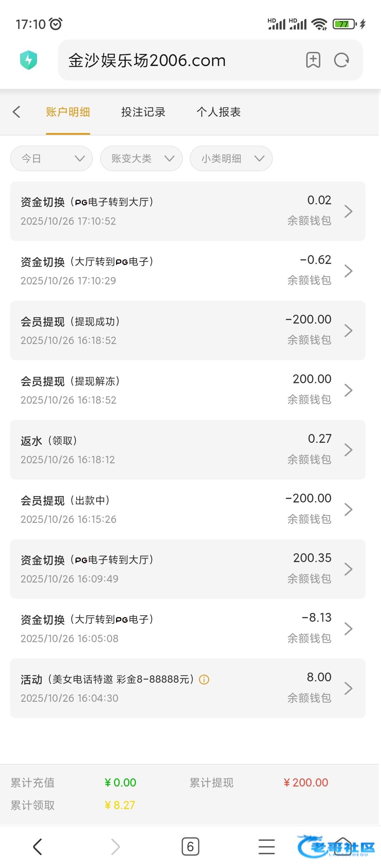This screenshot has height=868, width=381.
Task: Open info icon beside 活动 entry
Action: point(204,680)
